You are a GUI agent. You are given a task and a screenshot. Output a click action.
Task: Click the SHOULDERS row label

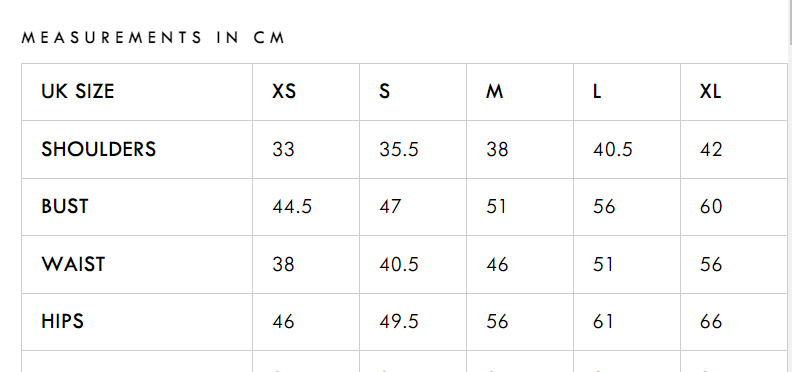pos(98,149)
